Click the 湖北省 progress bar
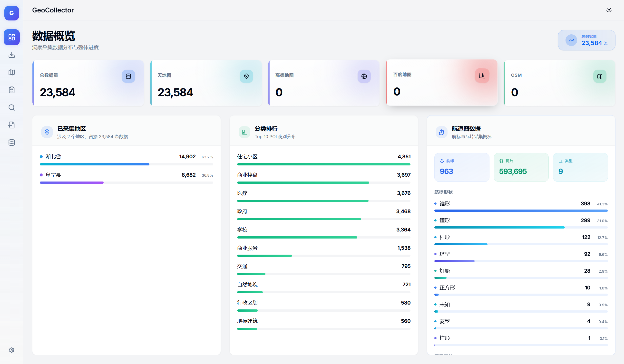624x364 pixels. (126, 164)
